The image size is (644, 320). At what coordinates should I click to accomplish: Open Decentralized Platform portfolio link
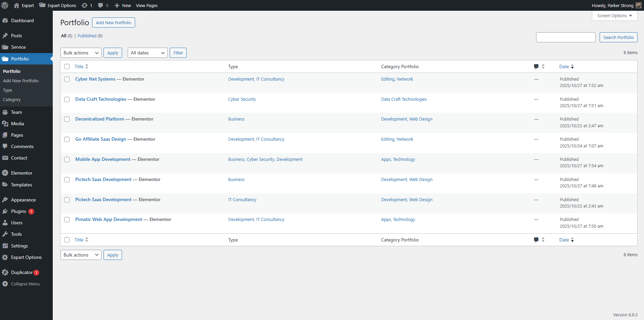click(x=99, y=119)
